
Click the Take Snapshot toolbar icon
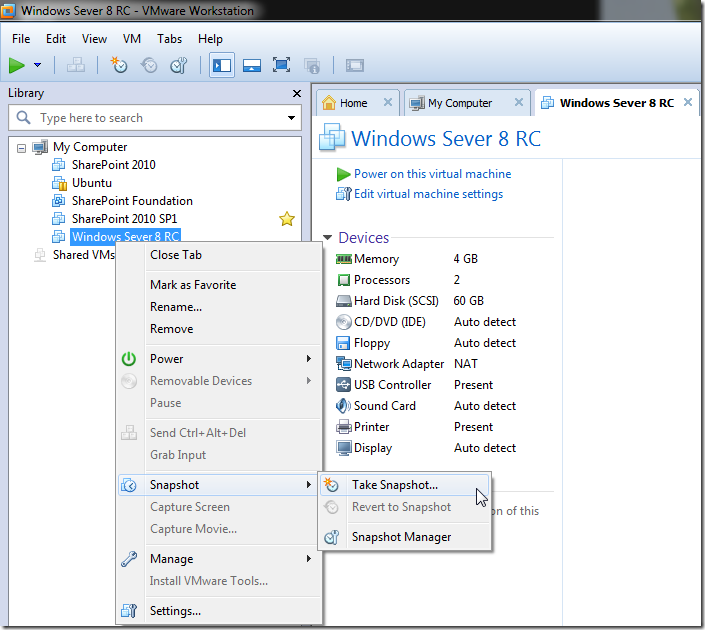click(119, 65)
